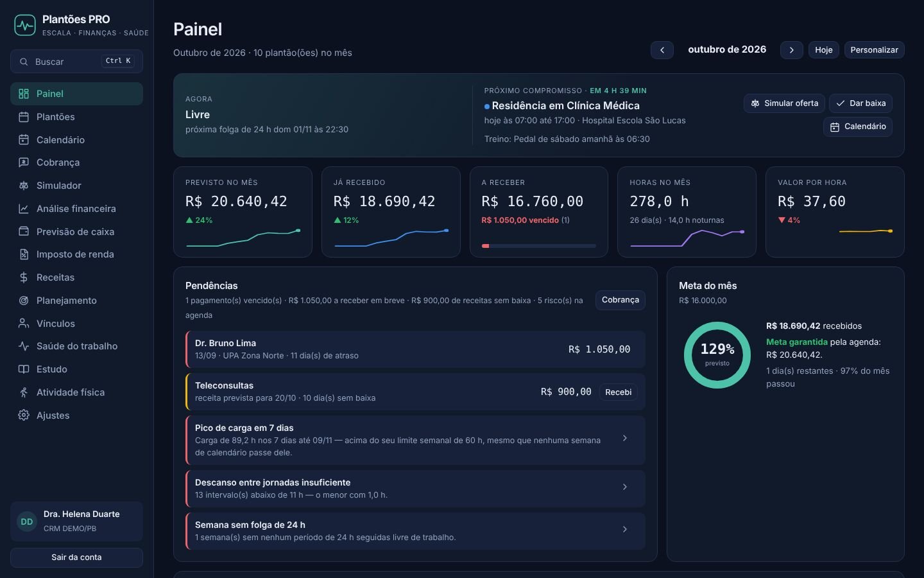Click the Valor por hora R$ 37,60 card
Image resolution: width=924 pixels, height=578 pixels.
pos(835,212)
